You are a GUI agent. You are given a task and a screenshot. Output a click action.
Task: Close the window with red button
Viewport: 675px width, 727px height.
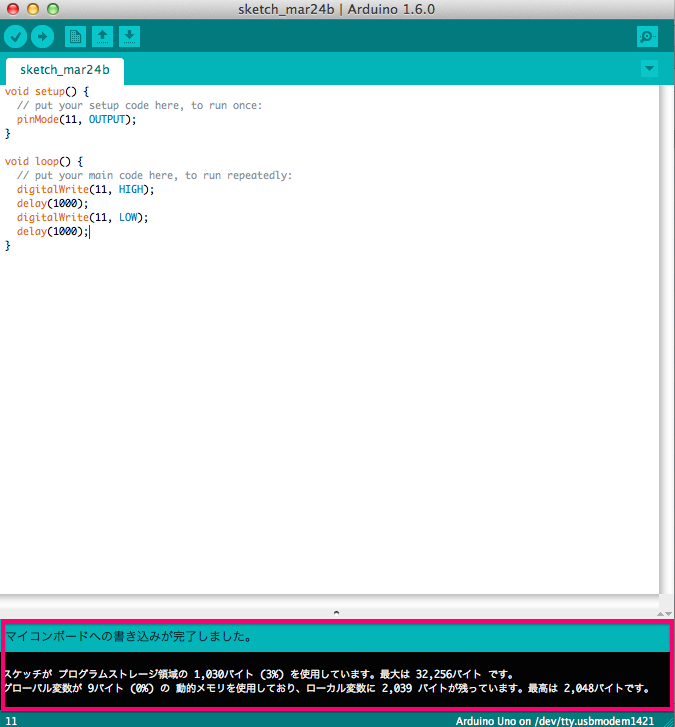click(13, 9)
